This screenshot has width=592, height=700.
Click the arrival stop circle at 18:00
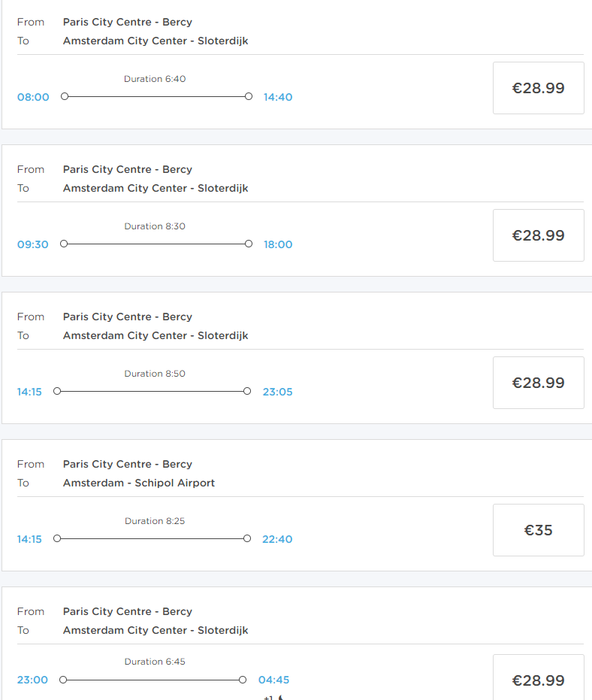click(x=249, y=244)
